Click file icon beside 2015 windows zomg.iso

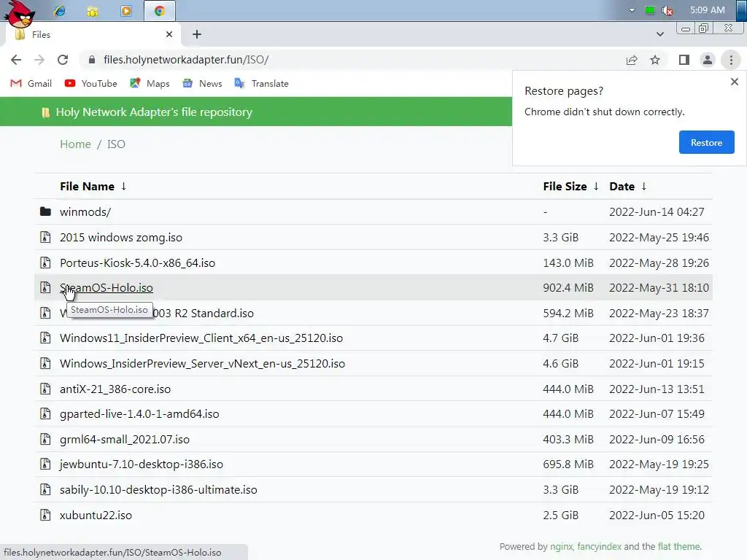(x=45, y=237)
